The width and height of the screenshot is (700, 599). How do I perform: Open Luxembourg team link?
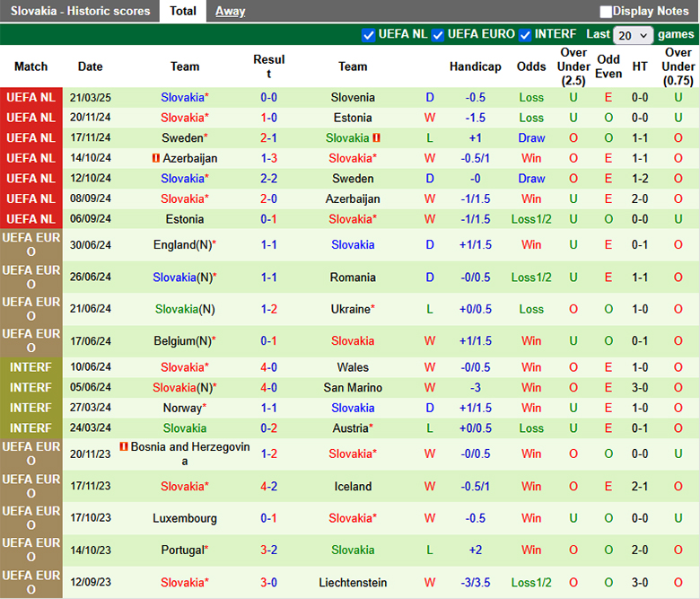[184, 518]
